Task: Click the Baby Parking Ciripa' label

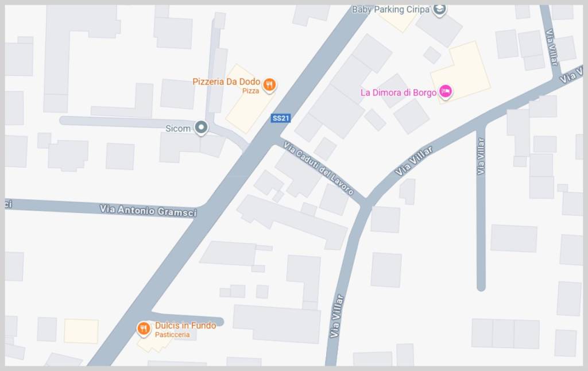Action: point(390,9)
